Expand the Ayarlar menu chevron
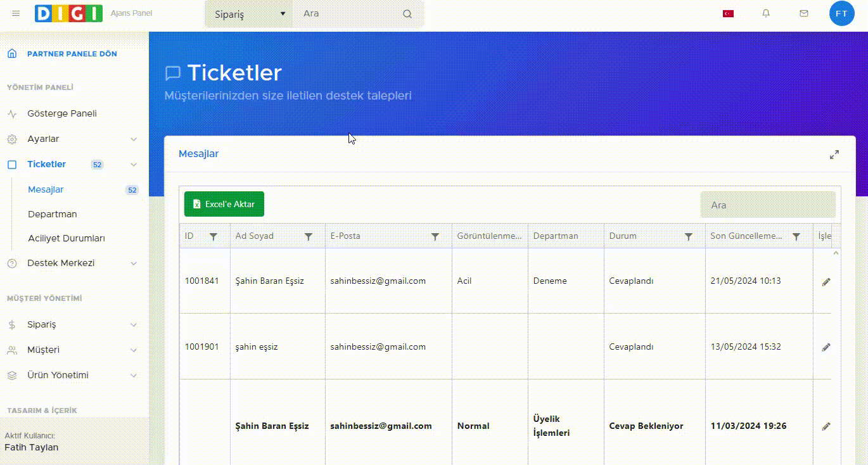 pyautogui.click(x=134, y=139)
